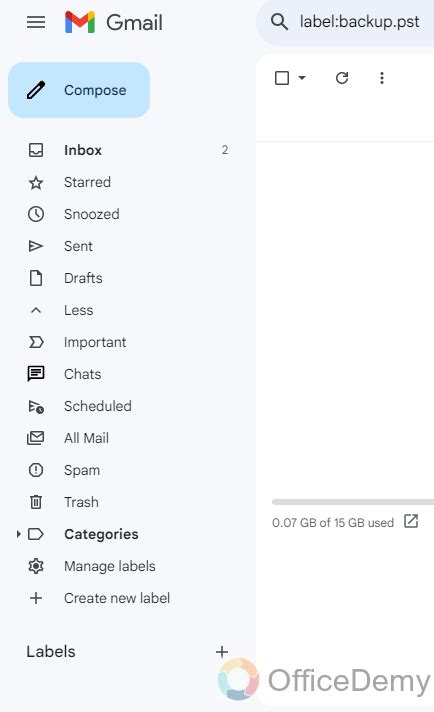Click the search magnifying glass icon
Image resolution: width=434 pixels, height=712 pixels.
279,22
